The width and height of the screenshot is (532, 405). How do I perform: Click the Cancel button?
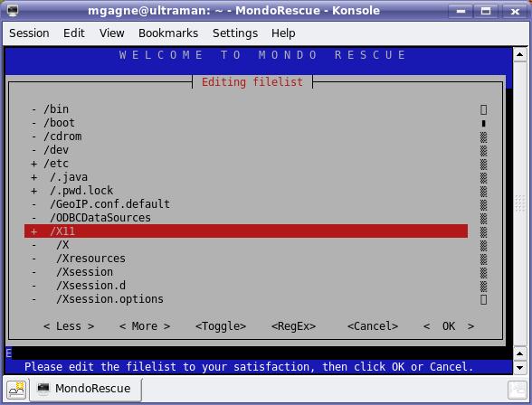[373, 326]
